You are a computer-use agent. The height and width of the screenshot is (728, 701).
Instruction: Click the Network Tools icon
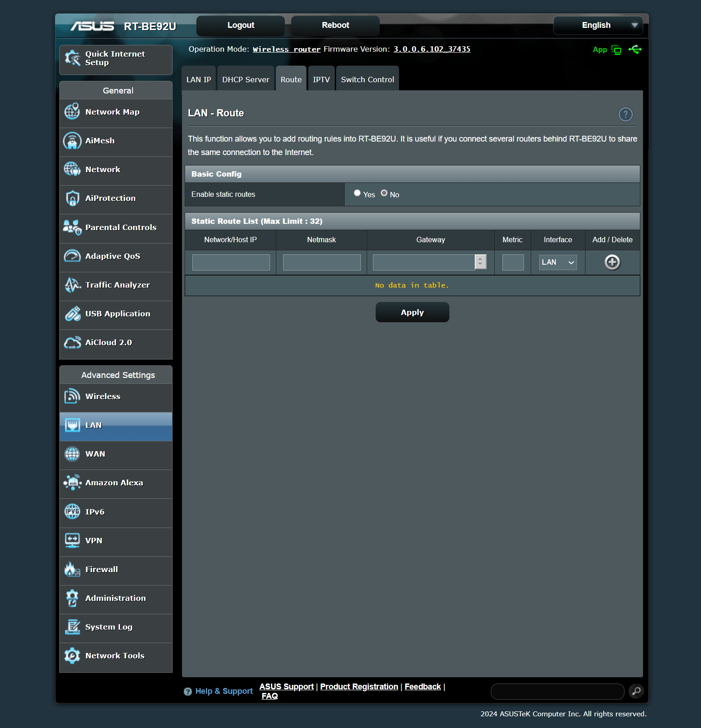pos(72,656)
